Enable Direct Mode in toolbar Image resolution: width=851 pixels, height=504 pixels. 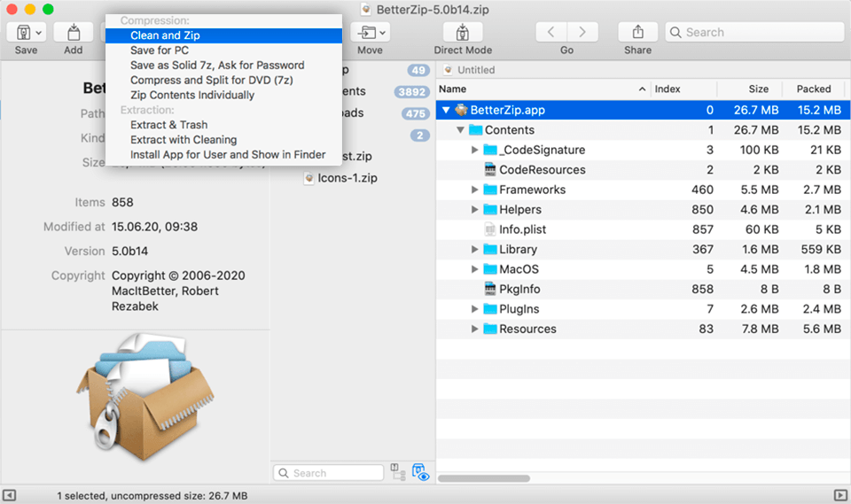pyautogui.click(x=463, y=33)
